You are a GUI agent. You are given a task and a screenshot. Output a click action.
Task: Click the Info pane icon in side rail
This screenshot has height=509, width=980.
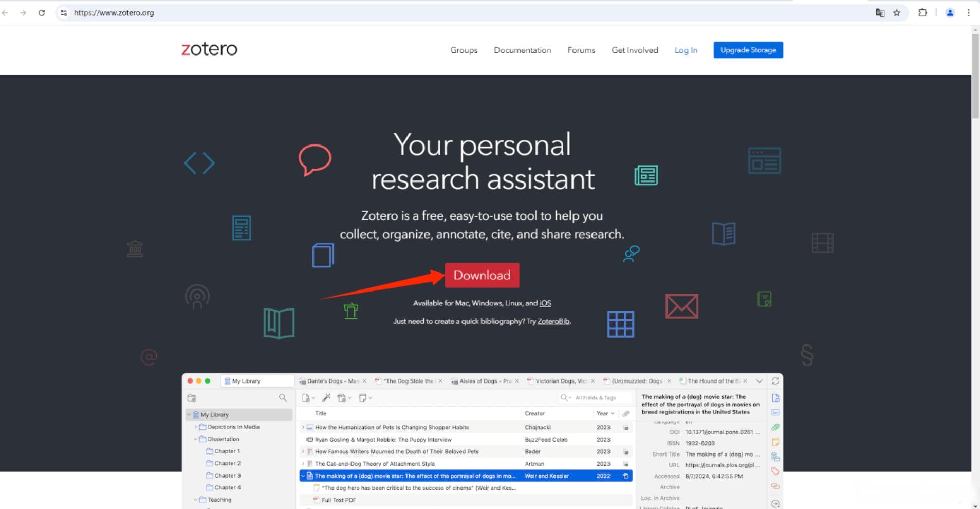pos(775,398)
